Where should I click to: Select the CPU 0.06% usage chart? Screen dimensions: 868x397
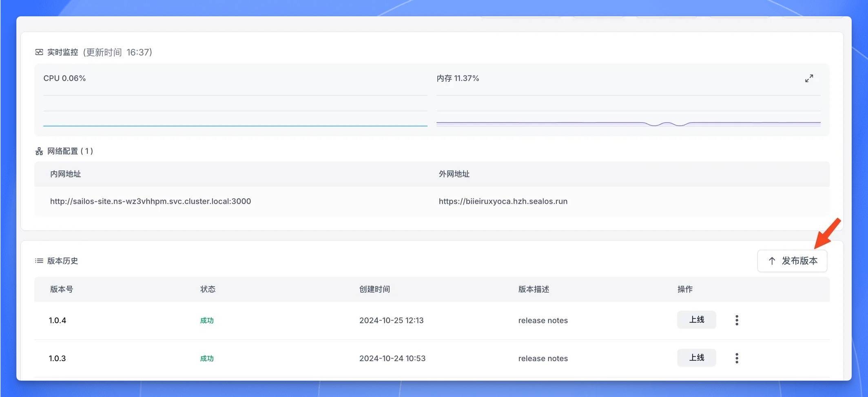click(x=235, y=110)
